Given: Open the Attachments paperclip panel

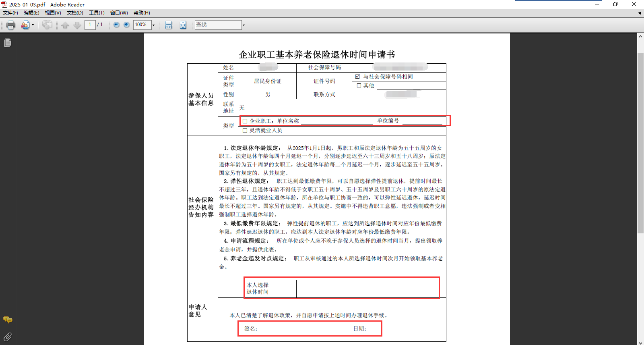Looking at the screenshot, I should tap(8, 337).
